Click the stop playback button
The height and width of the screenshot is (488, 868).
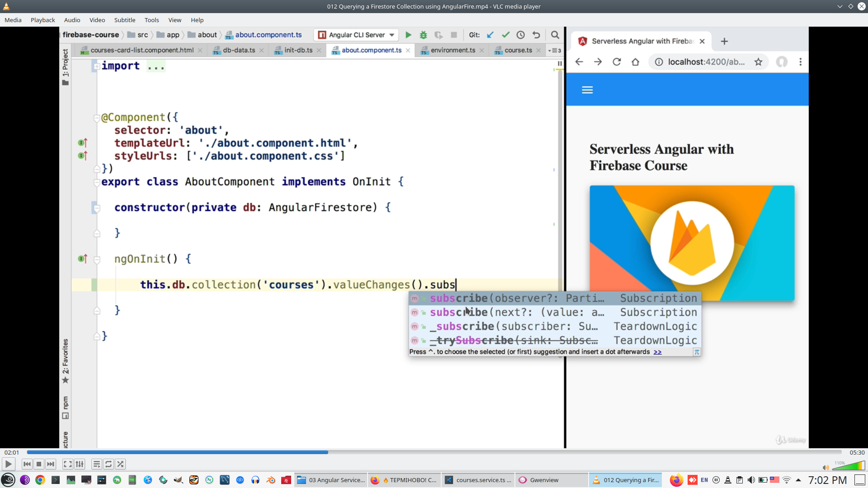pyautogui.click(x=39, y=464)
